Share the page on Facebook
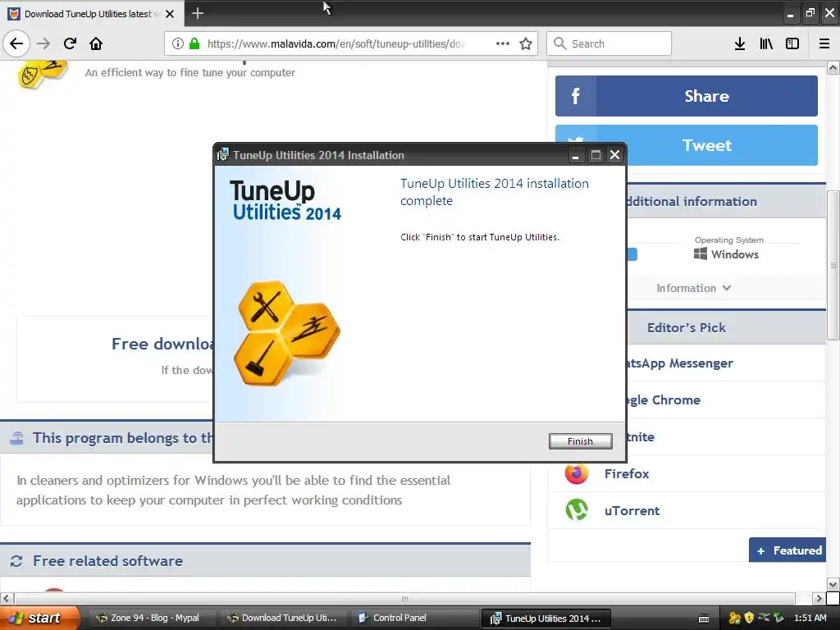 pyautogui.click(x=687, y=96)
